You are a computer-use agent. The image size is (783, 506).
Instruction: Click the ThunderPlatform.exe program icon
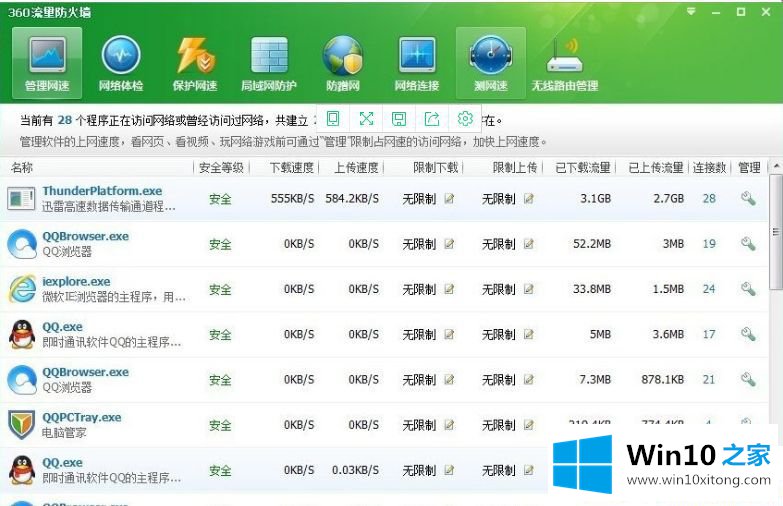21,199
